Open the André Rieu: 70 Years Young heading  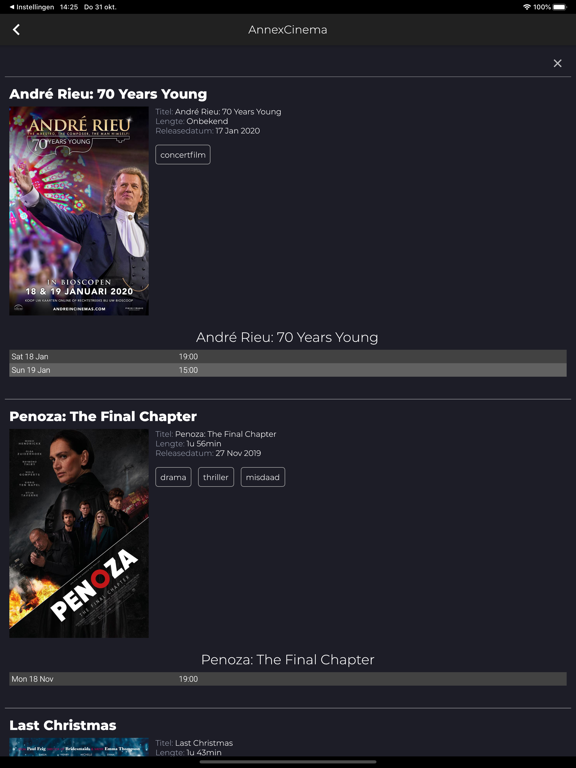click(x=108, y=94)
